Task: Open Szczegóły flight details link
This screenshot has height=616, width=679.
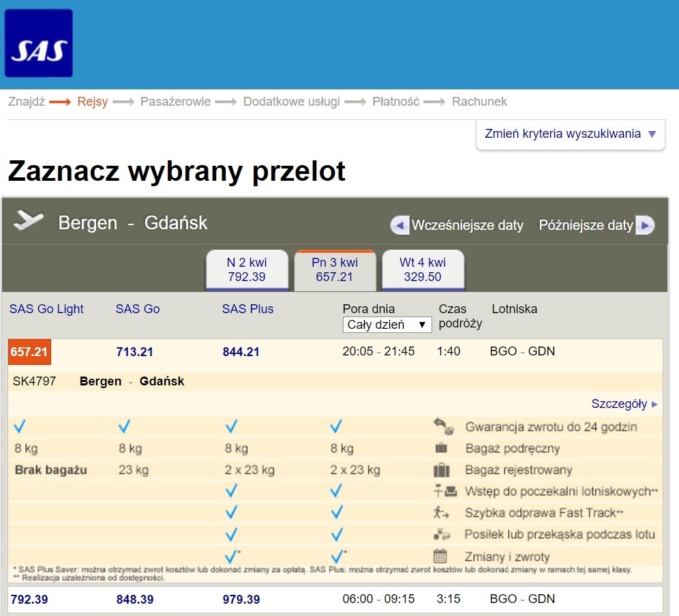Action: [x=619, y=404]
